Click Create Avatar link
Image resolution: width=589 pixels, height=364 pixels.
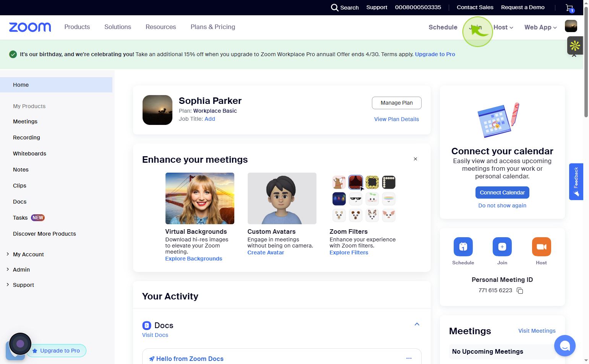[x=266, y=252]
